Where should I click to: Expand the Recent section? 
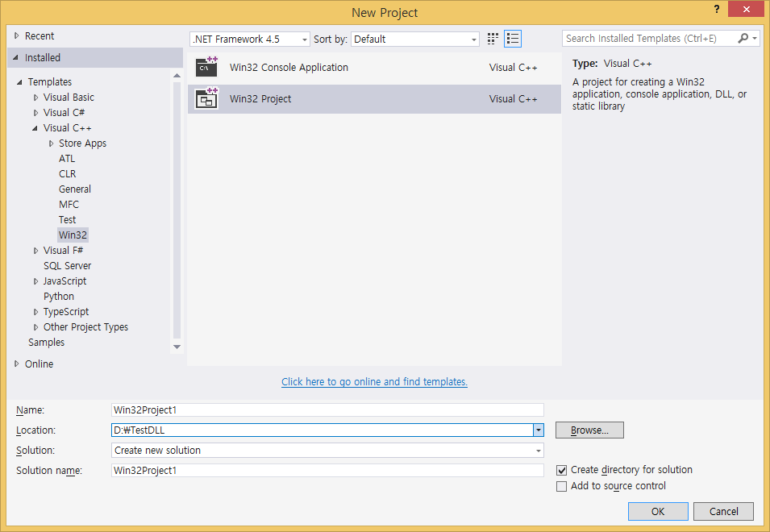click(17, 35)
